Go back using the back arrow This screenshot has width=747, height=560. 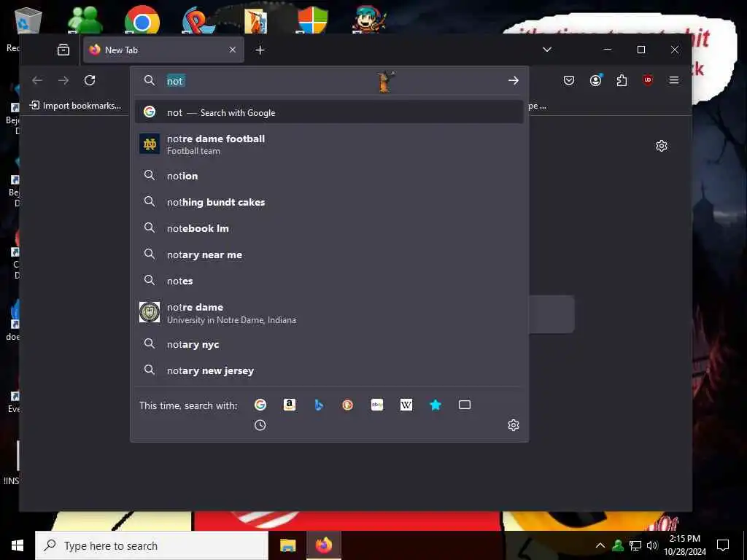(37, 80)
